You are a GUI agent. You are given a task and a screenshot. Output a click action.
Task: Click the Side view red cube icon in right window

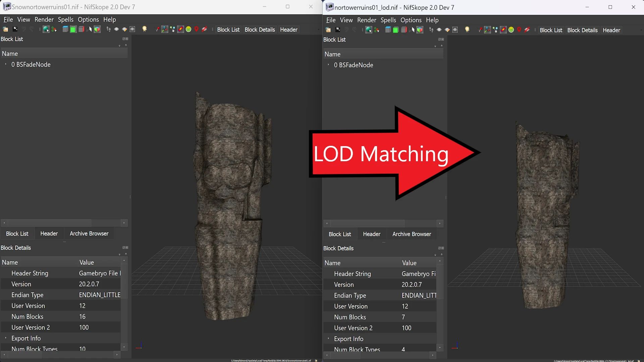(404, 29)
